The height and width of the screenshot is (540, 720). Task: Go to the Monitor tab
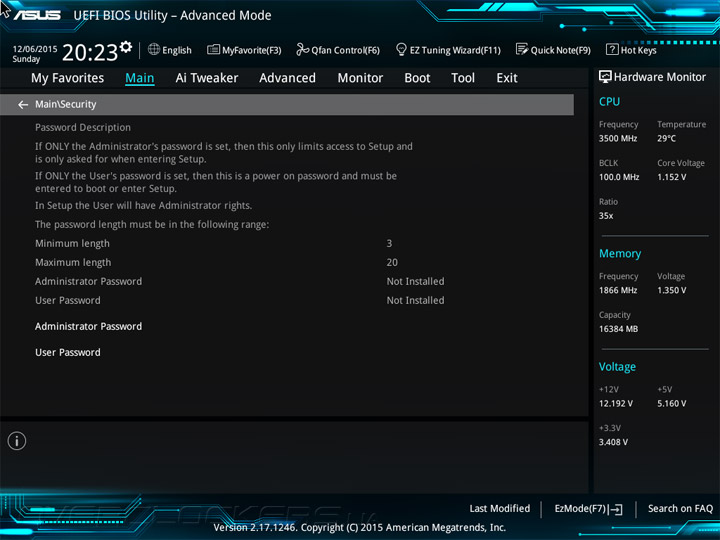tap(360, 78)
